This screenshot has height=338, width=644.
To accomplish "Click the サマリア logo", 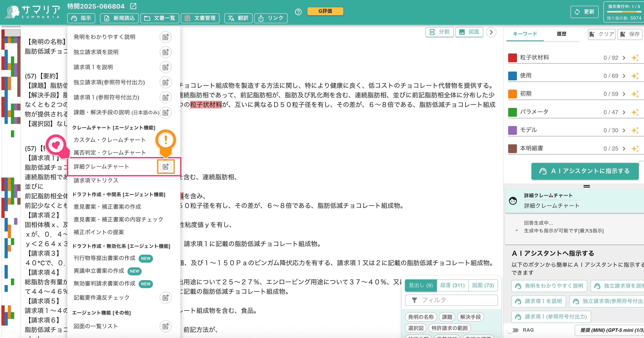I will pyautogui.click(x=32, y=12).
